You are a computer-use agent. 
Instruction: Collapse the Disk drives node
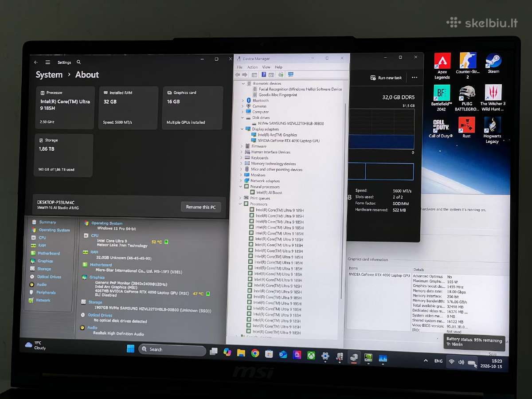[243, 117]
